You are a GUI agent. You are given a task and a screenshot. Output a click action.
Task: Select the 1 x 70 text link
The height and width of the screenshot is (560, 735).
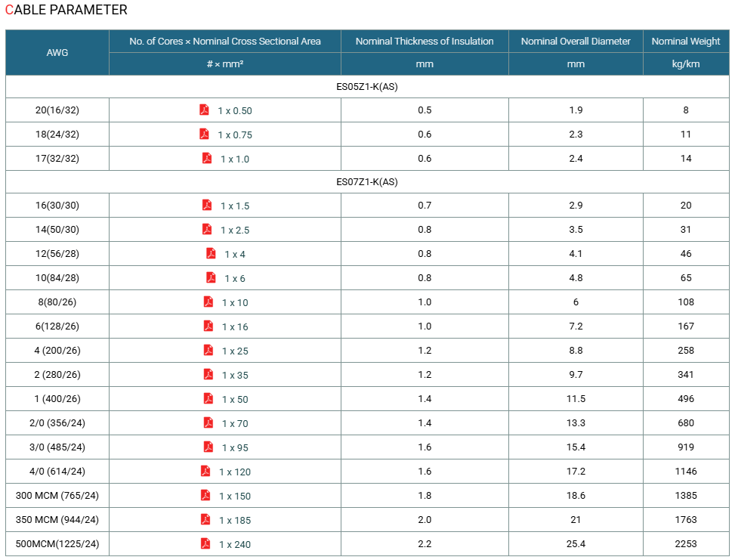click(x=235, y=423)
